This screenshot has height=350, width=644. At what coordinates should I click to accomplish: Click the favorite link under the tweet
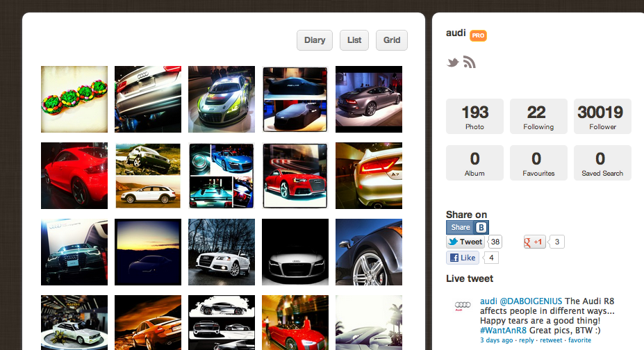pyautogui.click(x=579, y=340)
